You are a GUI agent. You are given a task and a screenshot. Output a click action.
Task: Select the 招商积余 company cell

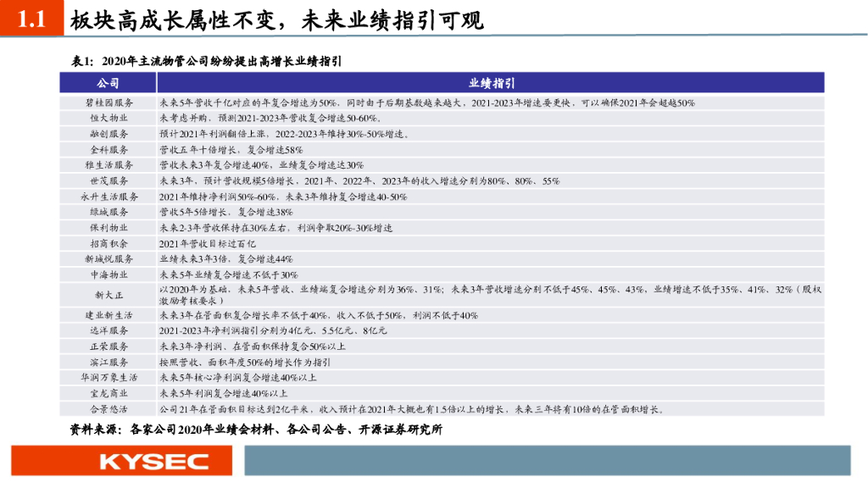coord(108,243)
